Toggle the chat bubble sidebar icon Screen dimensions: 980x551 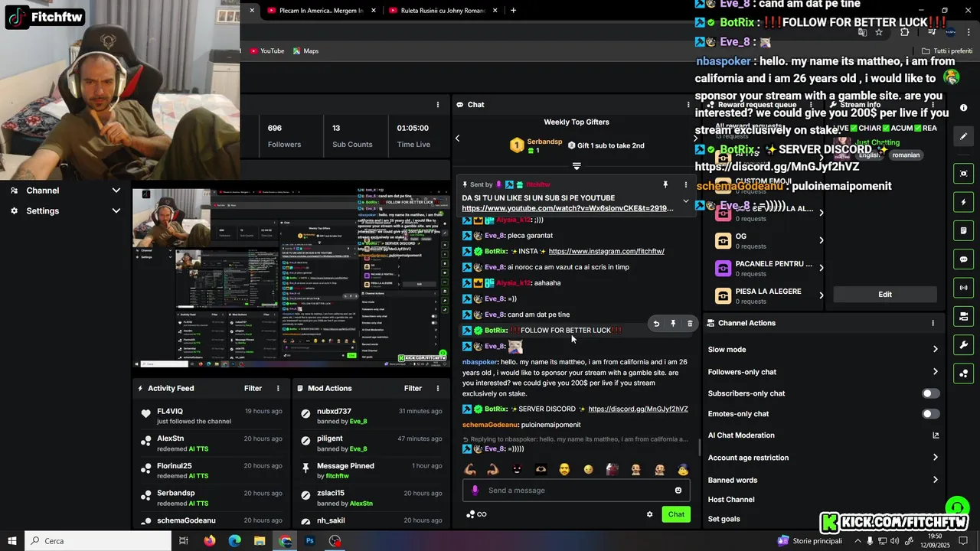point(964,259)
